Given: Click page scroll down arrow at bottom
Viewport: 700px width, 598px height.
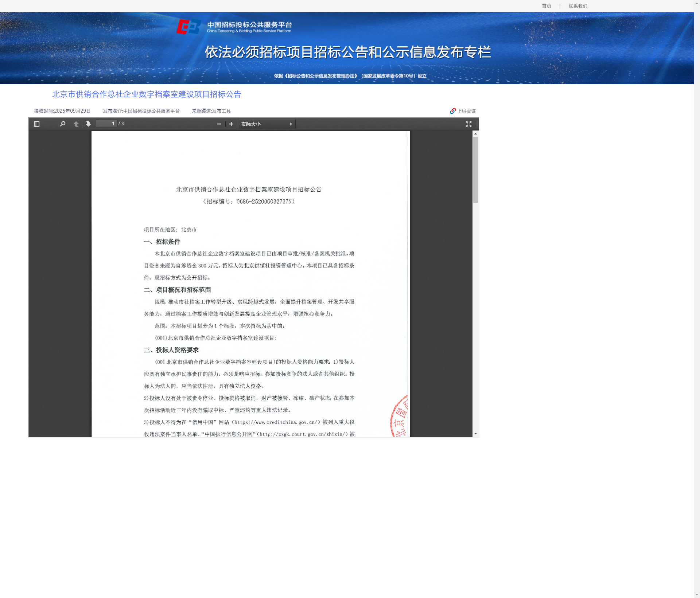Looking at the screenshot, I should (x=697, y=595).
